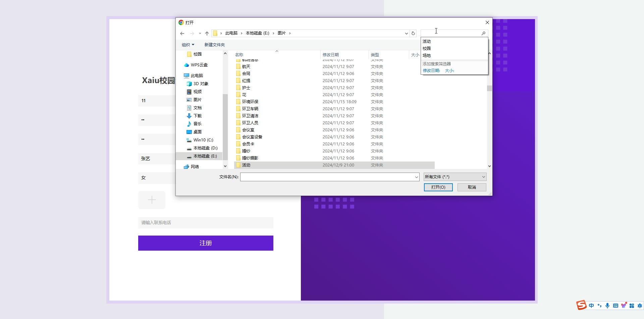Click the microphone voice input icon
The image size is (644, 319).
[607, 306]
